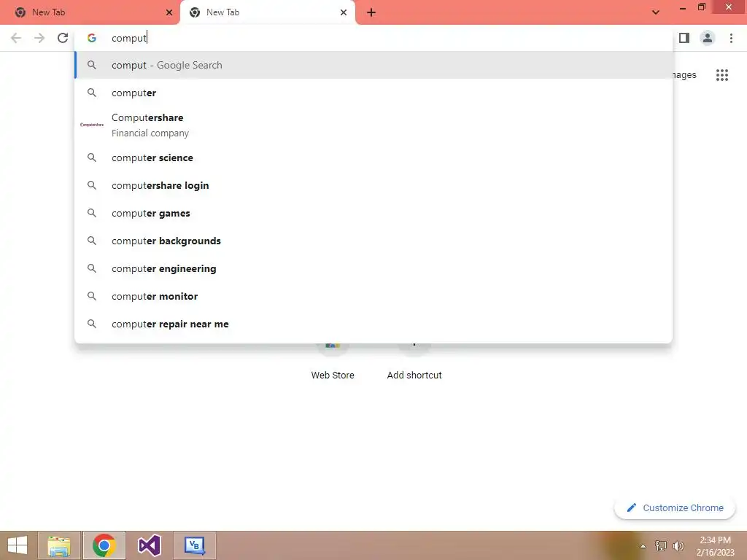Open the Google apps grid
This screenshot has height=560, width=747.
[721, 75]
